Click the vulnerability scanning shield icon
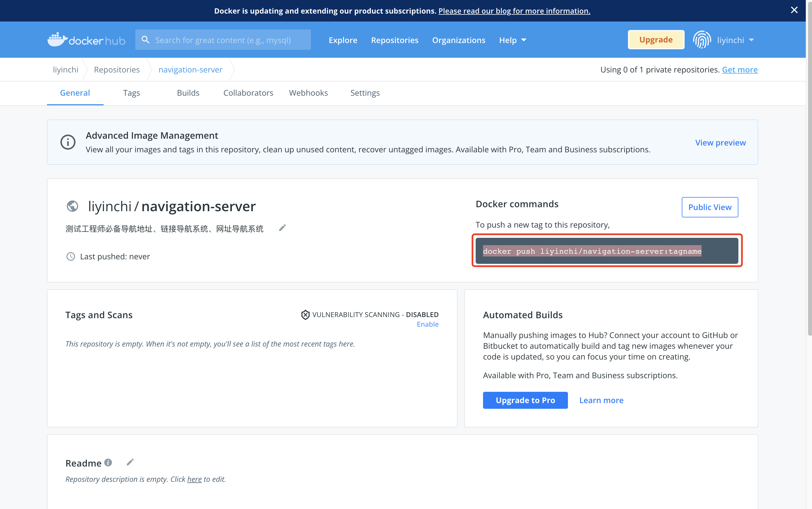This screenshot has height=509, width=812. click(x=305, y=315)
